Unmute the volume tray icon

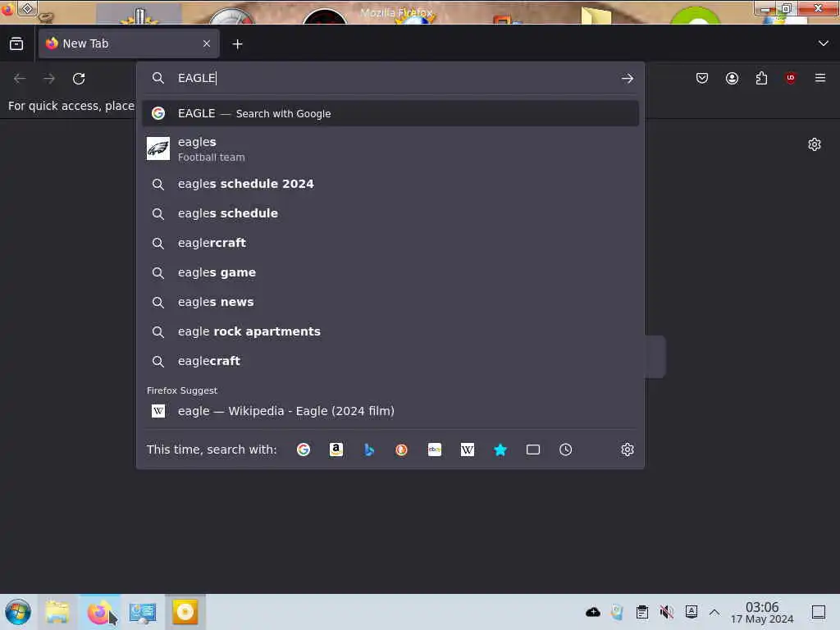coord(666,612)
